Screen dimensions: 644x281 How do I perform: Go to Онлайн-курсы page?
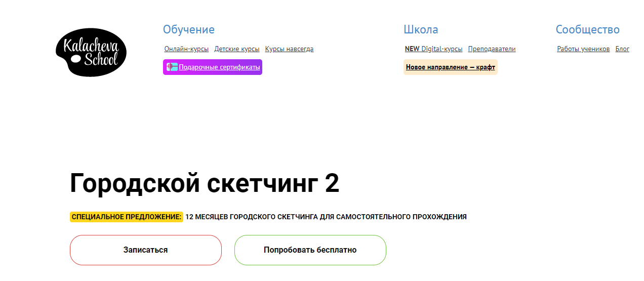[x=186, y=49]
